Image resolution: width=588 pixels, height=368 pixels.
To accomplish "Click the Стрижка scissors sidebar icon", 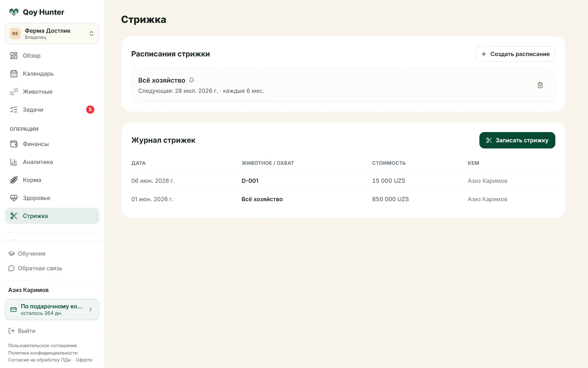I will pyautogui.click(x=14, y=216).
